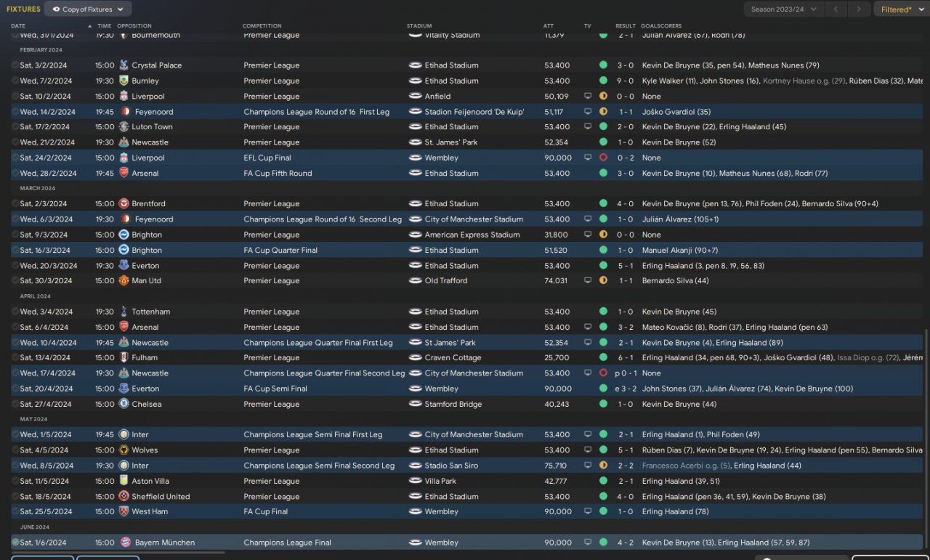The width and height of the screenshot is (930, 560).
Task: Sort by the Goalscorers column header
Action: 661,26
